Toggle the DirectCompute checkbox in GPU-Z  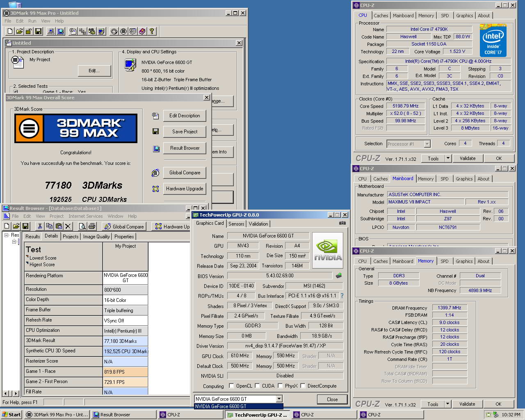point(303,386)
